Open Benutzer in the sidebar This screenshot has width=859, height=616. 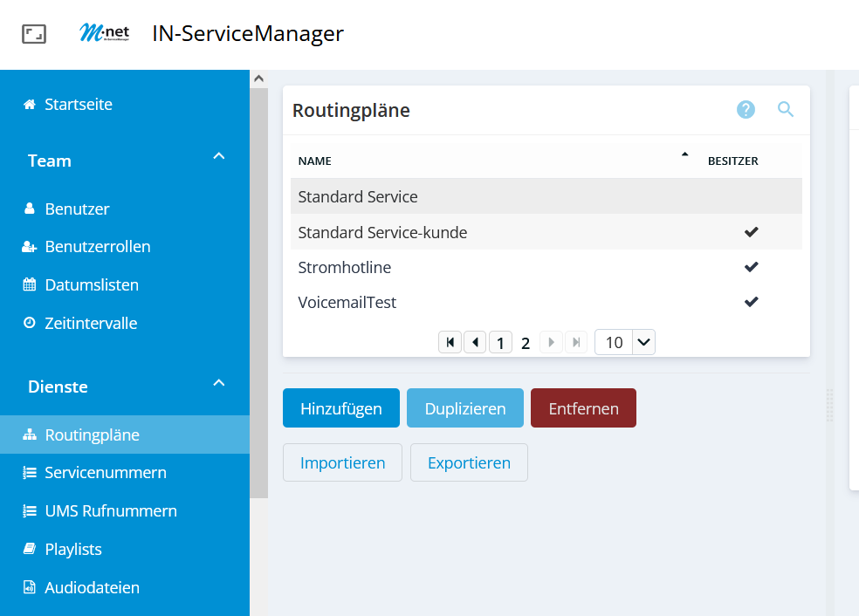pos(77,209)
